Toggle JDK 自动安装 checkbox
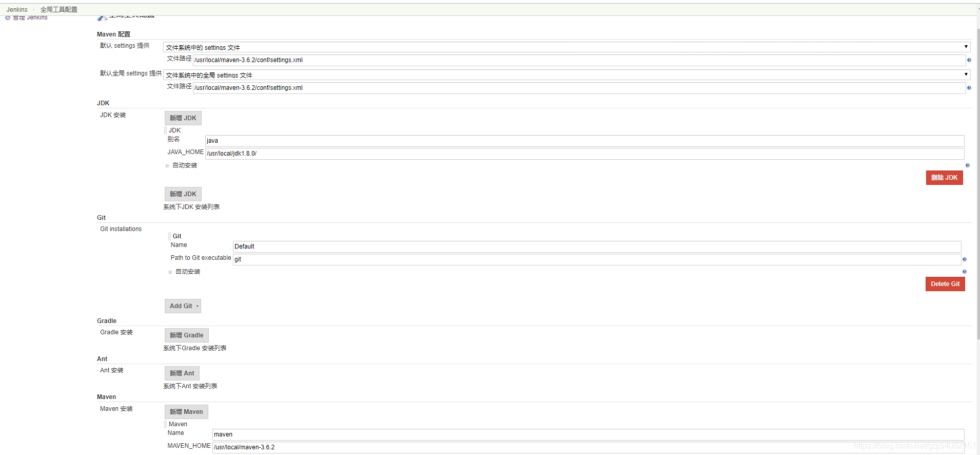The height and width of the screenshot is (455, 980). 167,166
